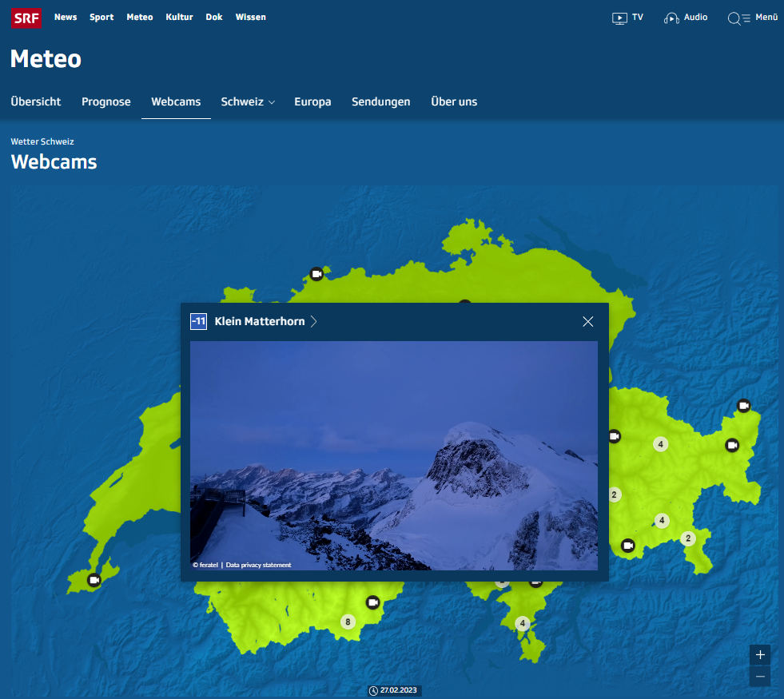Click the feratel copyright link
This screenshot has height=699, width=784.
[x=205, y=565]
